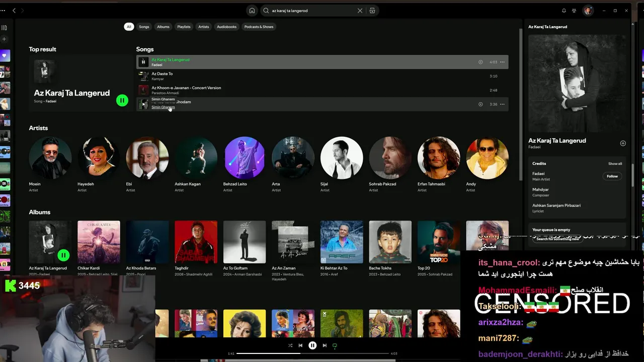644x362 pixels.
Task: Open Sijal artist profile
Action: (x=342, y=158)
